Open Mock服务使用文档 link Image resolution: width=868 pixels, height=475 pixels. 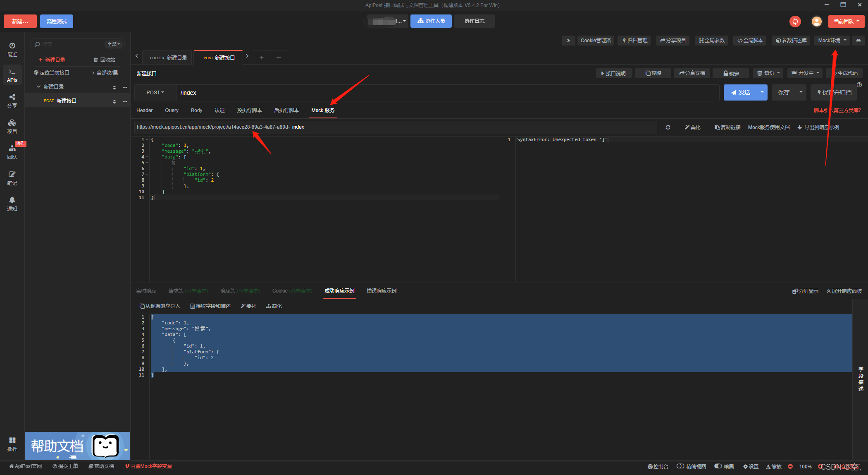coord(768,127)
